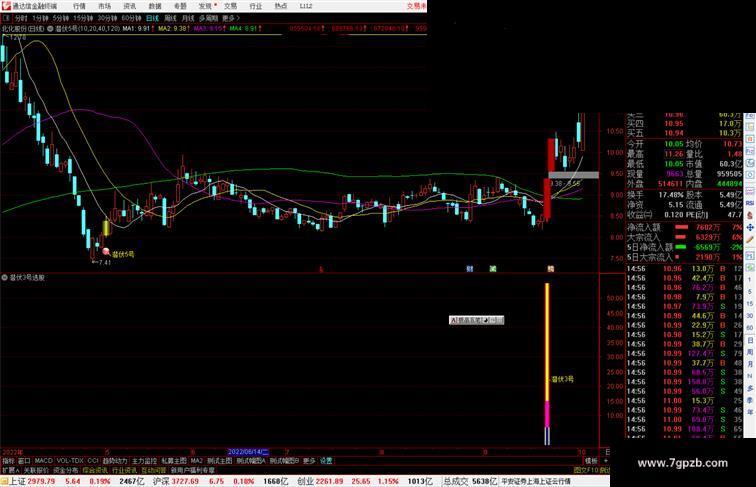Click the round icon before the 潜伏5号 indicator name
The image size is (756, 487).
click(x=50, y=29)
